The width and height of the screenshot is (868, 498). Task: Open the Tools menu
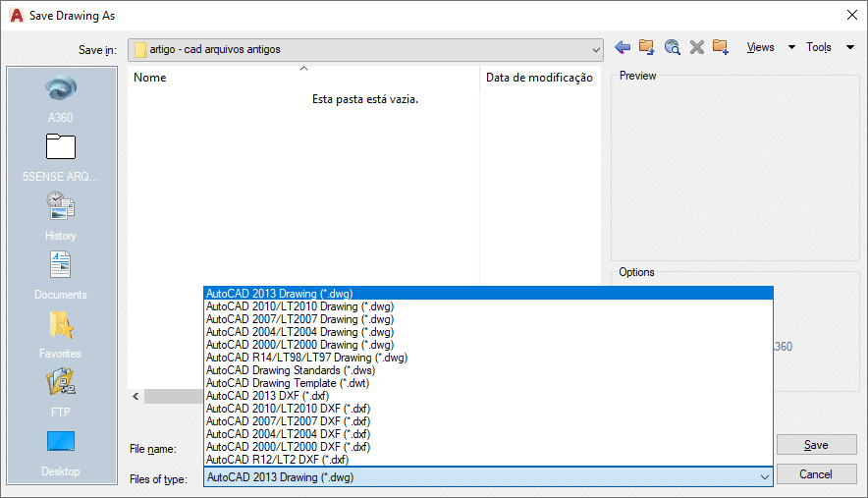(819, 48)
